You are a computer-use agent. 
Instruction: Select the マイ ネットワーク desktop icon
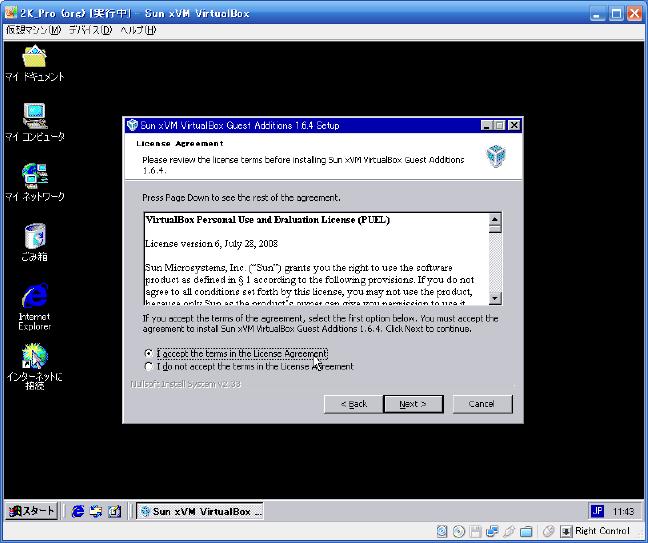tap(35, 182)
